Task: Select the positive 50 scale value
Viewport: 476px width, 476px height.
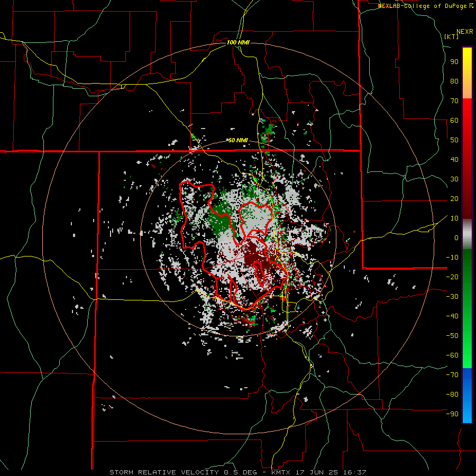Action: coord(454,140)
